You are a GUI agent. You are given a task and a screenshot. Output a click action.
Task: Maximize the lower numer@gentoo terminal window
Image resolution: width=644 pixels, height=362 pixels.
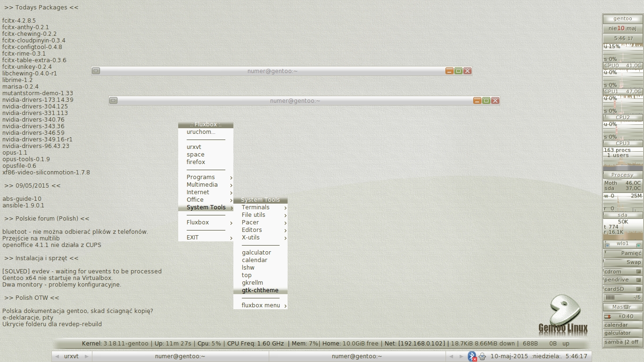[x=486, y=100]
